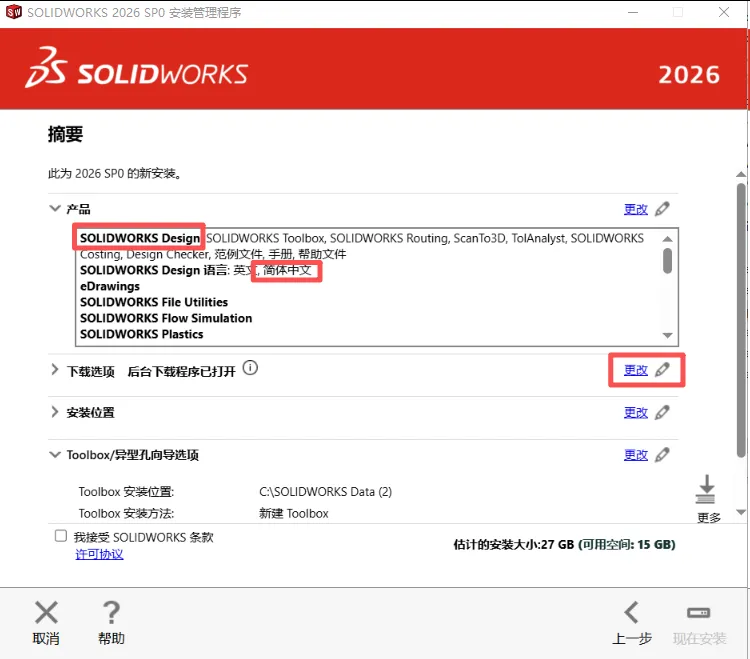750x659 pixels.
Task: Click the Toolbox 安装方法 label
Action: point(126,514)
